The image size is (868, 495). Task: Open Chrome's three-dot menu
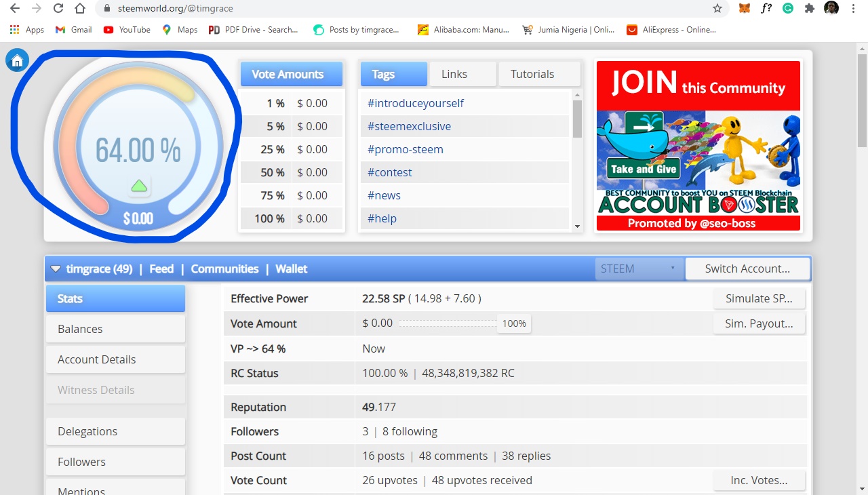(852, 8)
